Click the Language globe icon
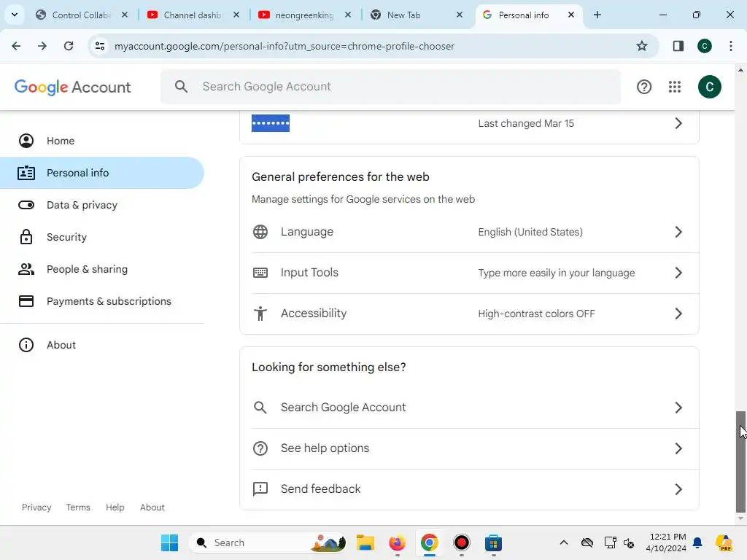 260,232
